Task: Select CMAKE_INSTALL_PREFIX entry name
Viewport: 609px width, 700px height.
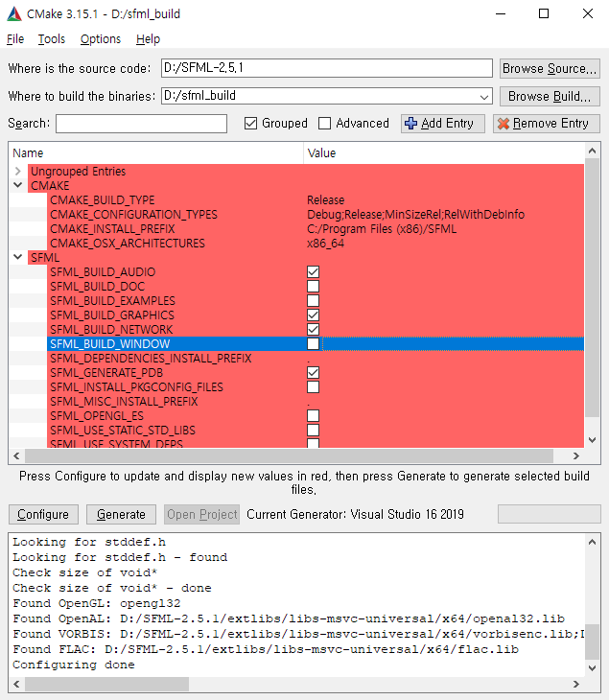Action: 112,228
